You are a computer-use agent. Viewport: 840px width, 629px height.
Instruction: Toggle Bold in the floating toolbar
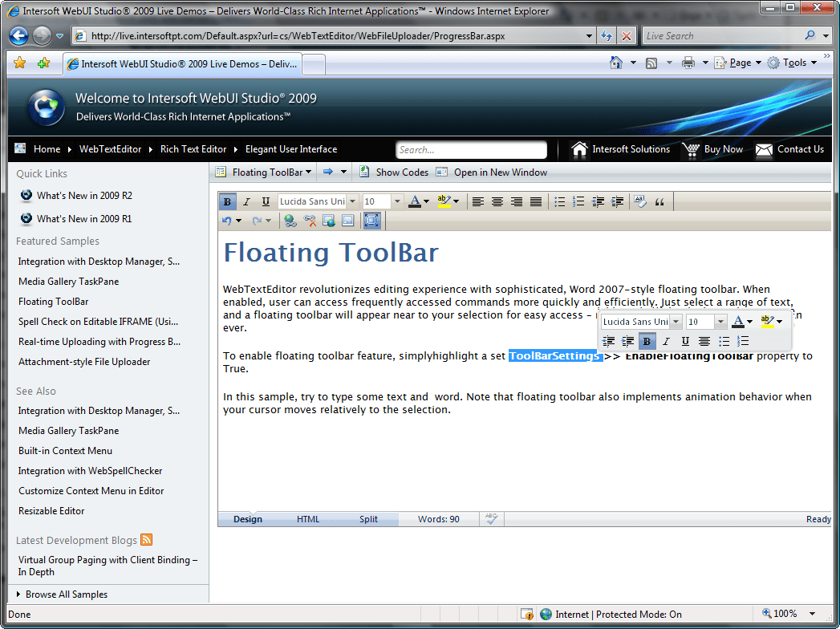click(647, 341)
